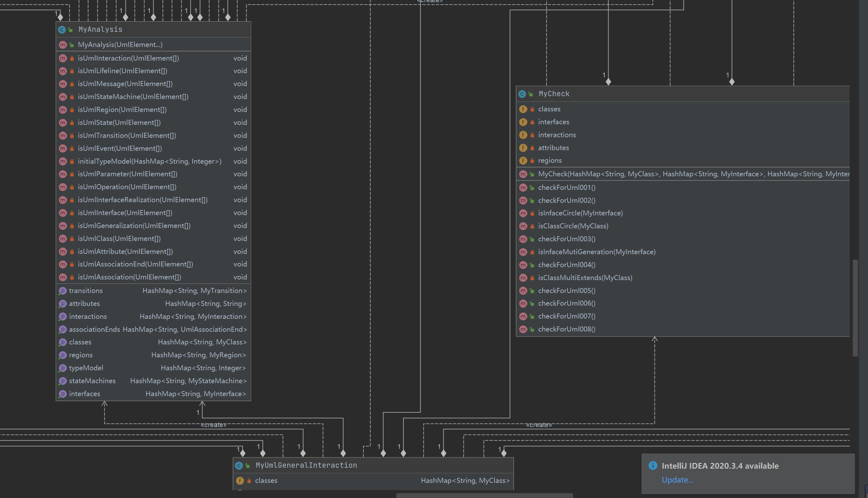Click the info icon in update notification

[x=653, y=466]
